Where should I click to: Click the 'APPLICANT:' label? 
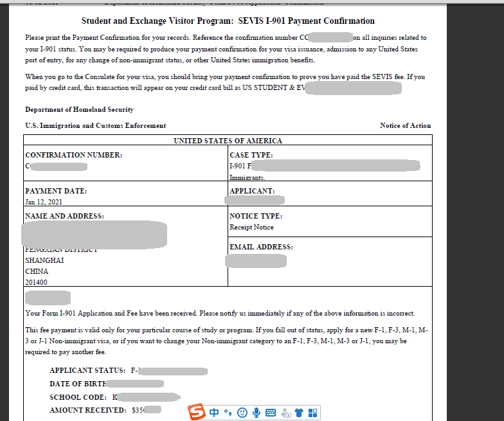(x=252, y=191)
